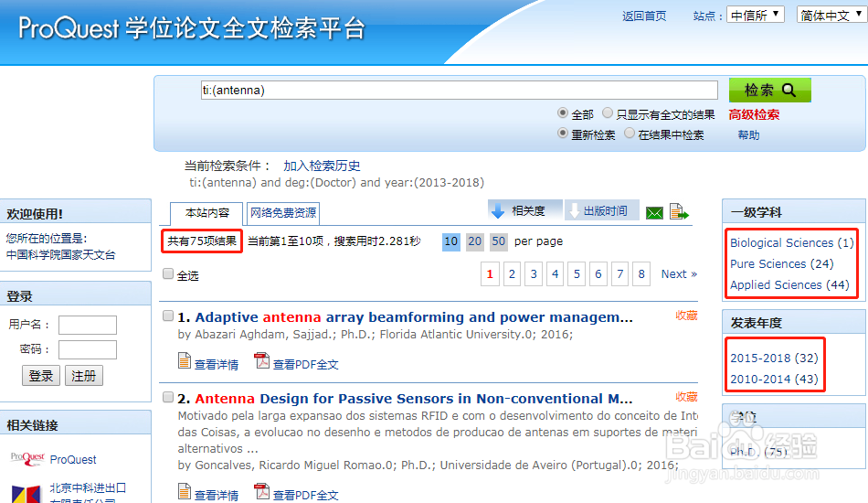Filter by year range 2015-2018 (32)
Screen dimensions: 868x503
click(x=774, y=358)
